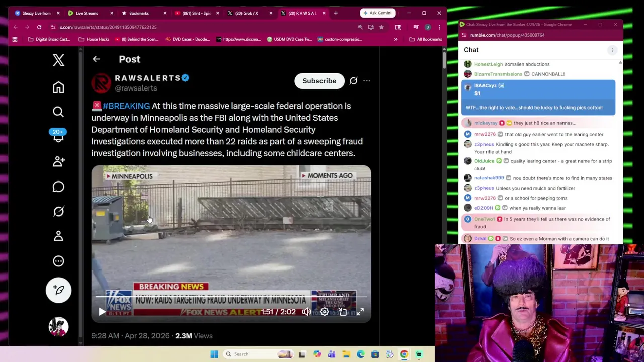
Task: Subscribe to RAWSALERTS
Action: tap(319, 81)
